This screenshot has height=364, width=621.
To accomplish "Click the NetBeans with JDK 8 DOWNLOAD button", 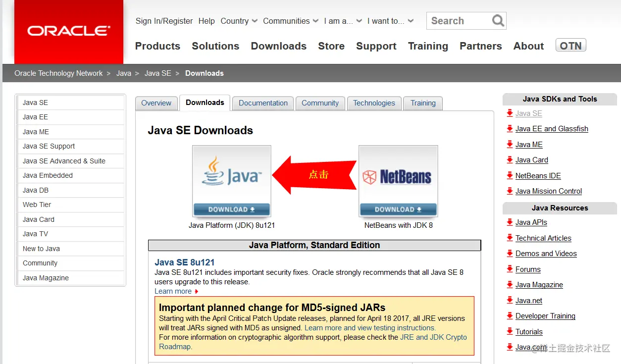I will (398, 209).
